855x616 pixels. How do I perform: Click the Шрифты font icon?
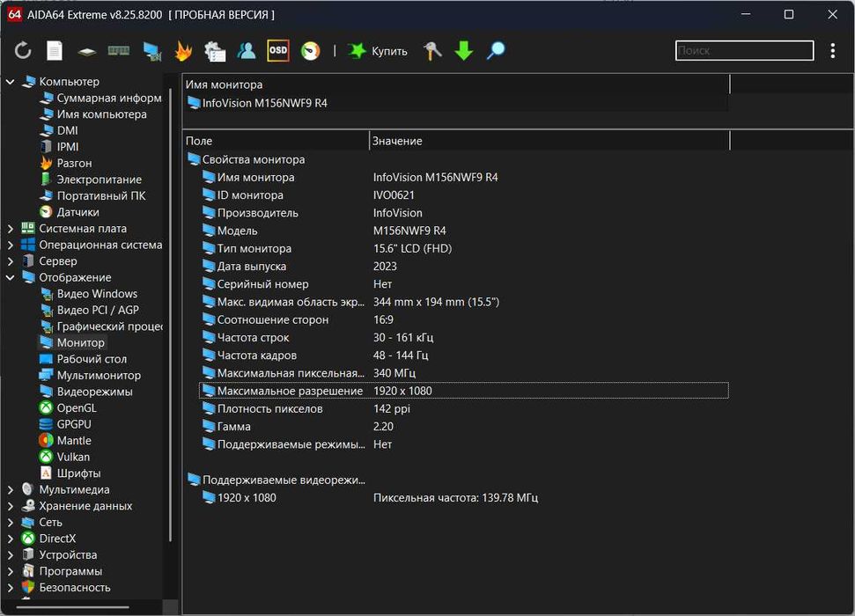click(47, 473)
